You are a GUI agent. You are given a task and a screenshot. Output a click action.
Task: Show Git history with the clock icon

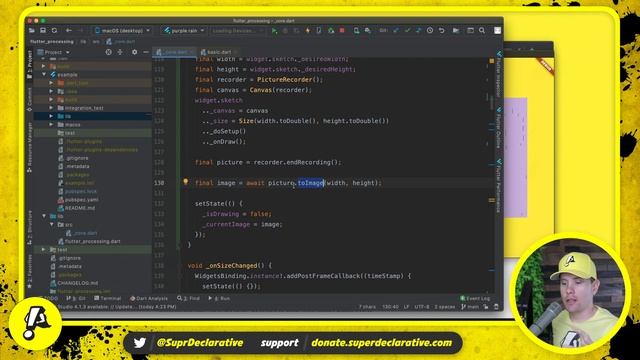pos(430,31)
